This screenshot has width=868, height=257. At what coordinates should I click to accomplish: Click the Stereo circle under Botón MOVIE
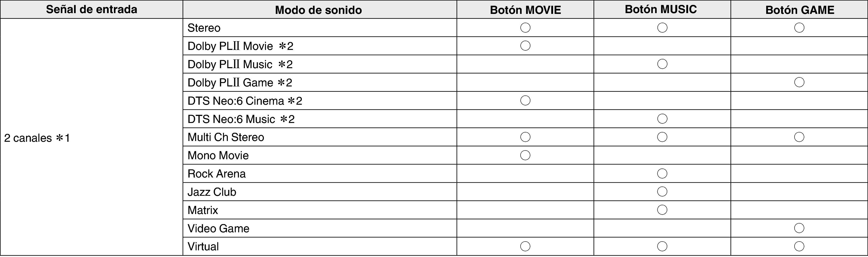click(525, 28)
